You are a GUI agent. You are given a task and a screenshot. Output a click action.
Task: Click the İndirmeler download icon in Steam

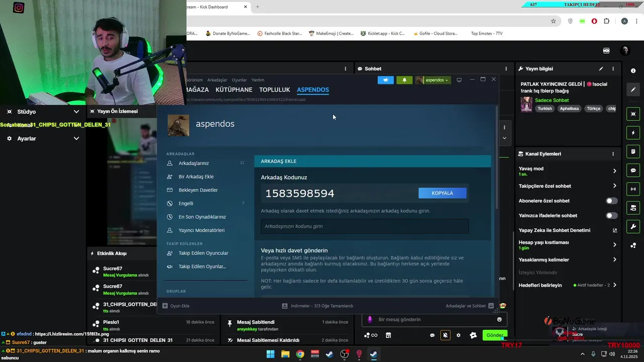point(285,306)
